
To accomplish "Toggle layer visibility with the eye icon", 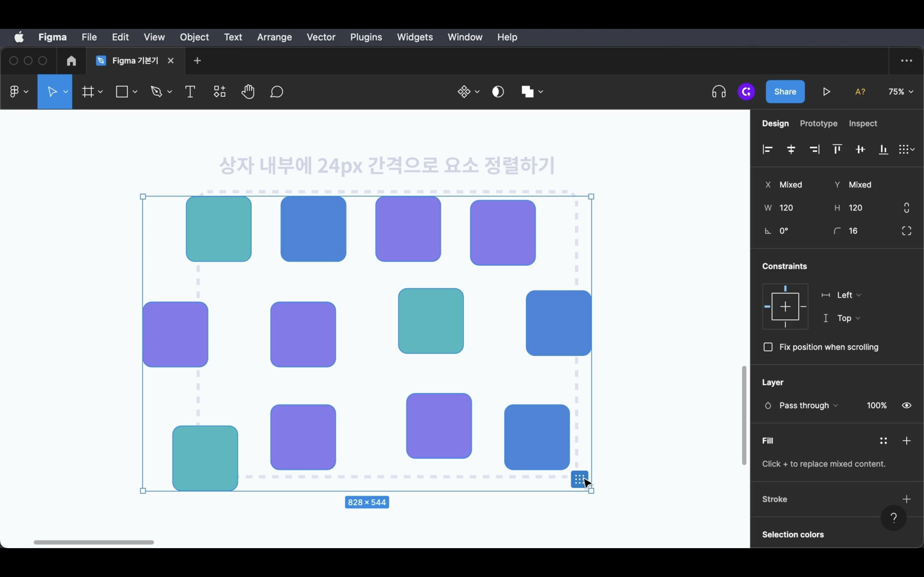I will click(906, 405).
